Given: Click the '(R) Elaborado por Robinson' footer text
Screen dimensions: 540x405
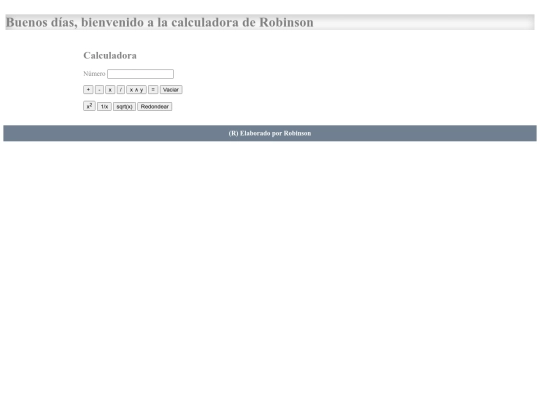Looking at the screenshot, I should click(x=270, y=133).
